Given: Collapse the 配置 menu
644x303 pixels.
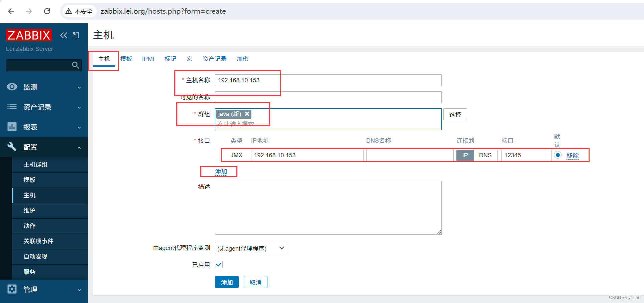Looking at the screenshot, I should [79, 148].
